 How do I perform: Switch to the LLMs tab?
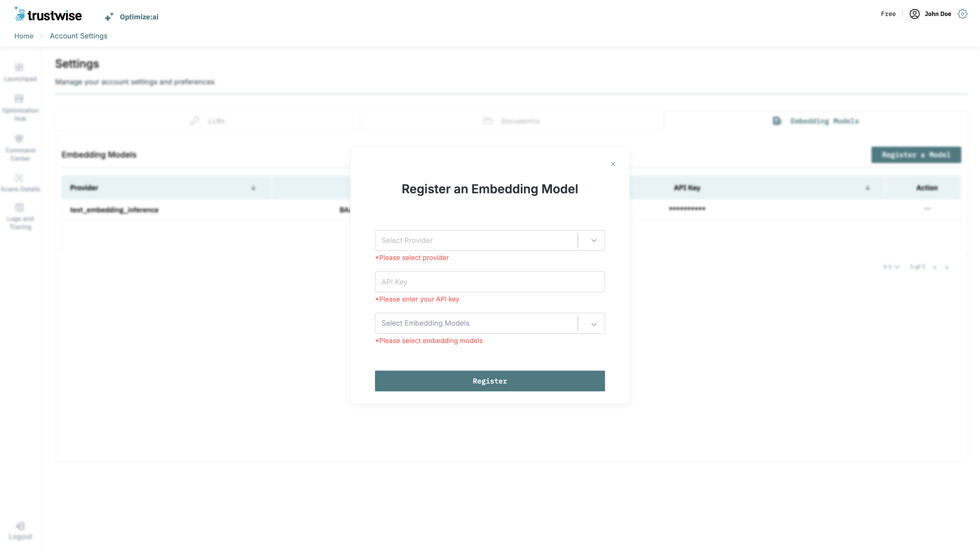coord(208,121)
